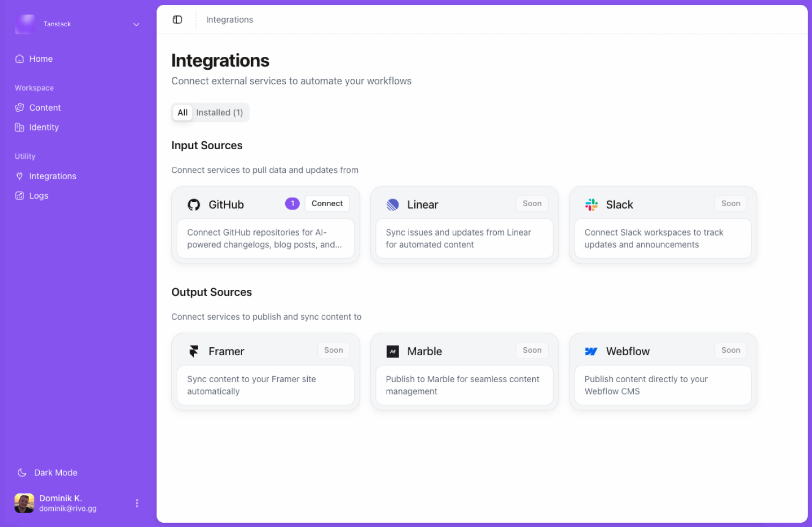The height and width of the screenshot is (527, 812).
Task: Click the Linear logo icon
Action: pyautogui.click(x=393, y=204)
